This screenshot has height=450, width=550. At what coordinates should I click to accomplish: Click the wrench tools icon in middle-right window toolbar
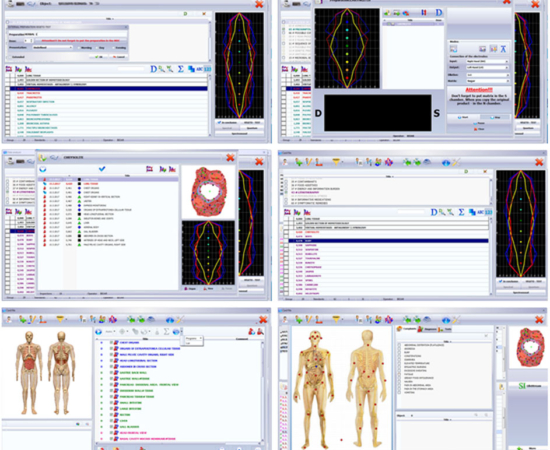coord(456,162)
